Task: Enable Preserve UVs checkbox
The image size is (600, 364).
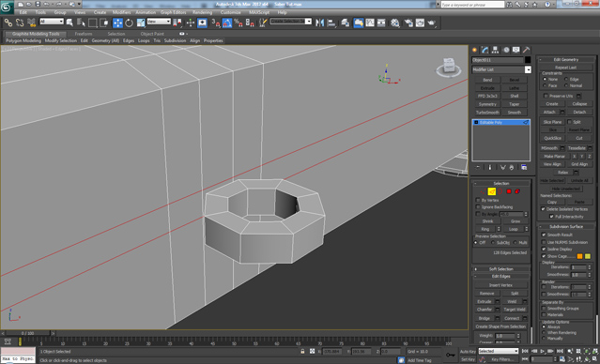Action: (x=546, y=96)
